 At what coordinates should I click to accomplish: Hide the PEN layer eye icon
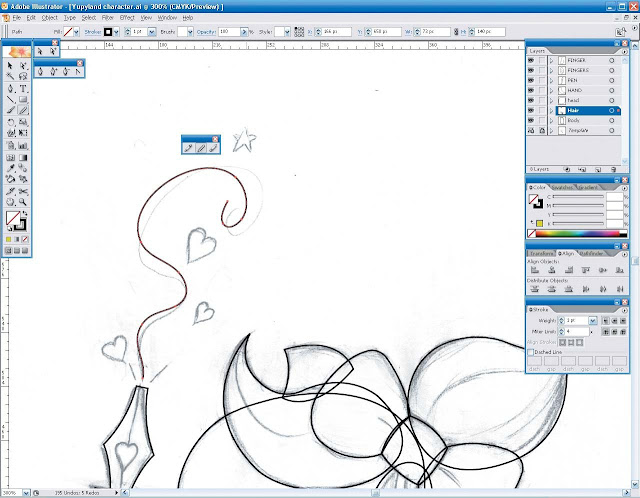531,80
